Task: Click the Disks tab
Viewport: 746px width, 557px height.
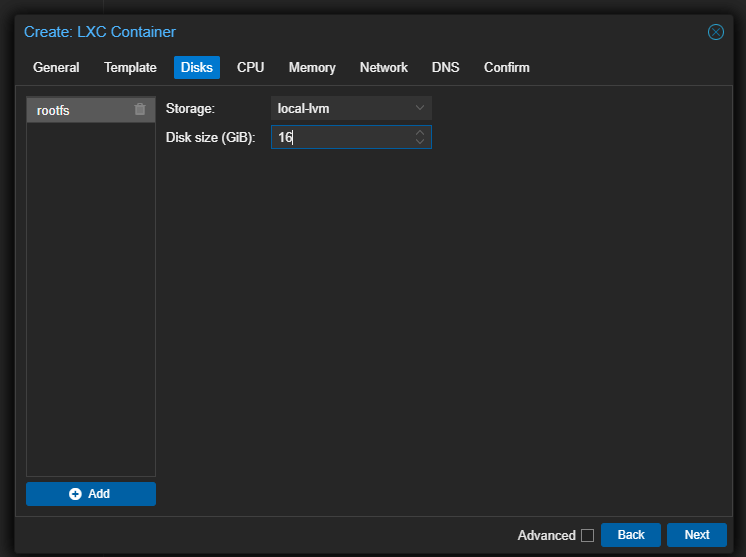Action: point(197,67)
